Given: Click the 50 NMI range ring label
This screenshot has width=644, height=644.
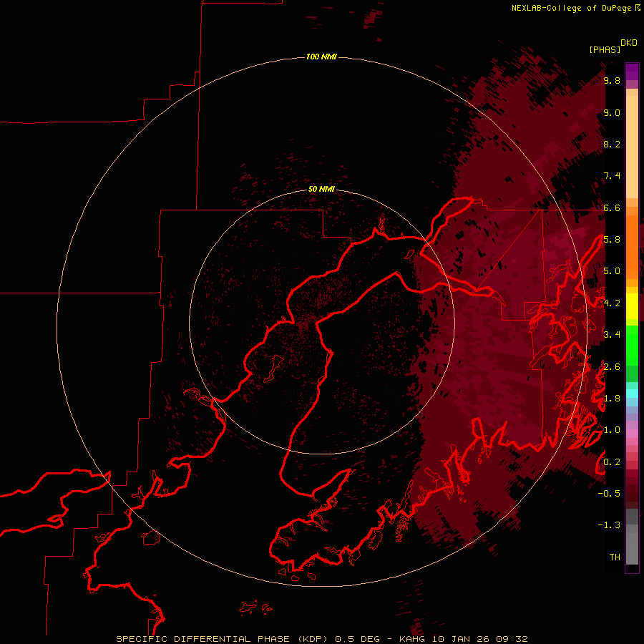Looking at the screenshot, I should (321, 189).
